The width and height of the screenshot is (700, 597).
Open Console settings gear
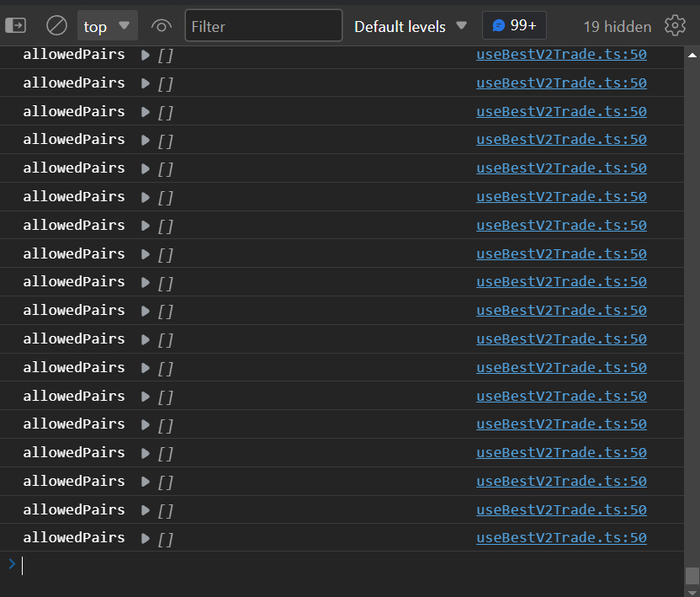[675, 25]
